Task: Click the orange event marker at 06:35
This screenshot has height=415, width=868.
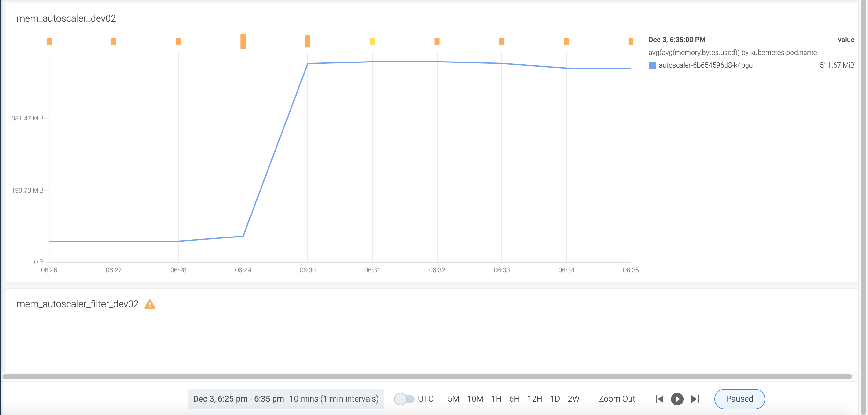Action: pos(630,41)
